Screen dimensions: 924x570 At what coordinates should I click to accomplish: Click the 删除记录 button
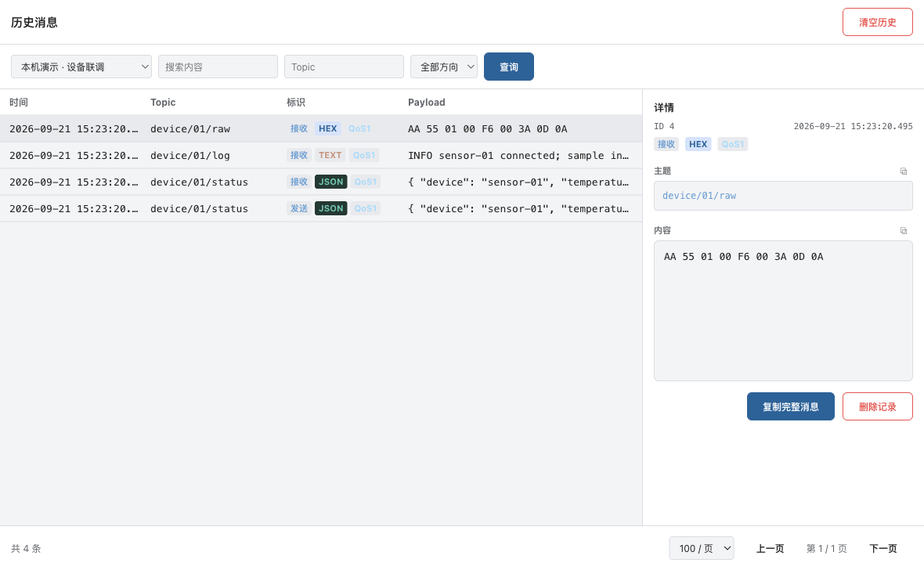(878, 406)
